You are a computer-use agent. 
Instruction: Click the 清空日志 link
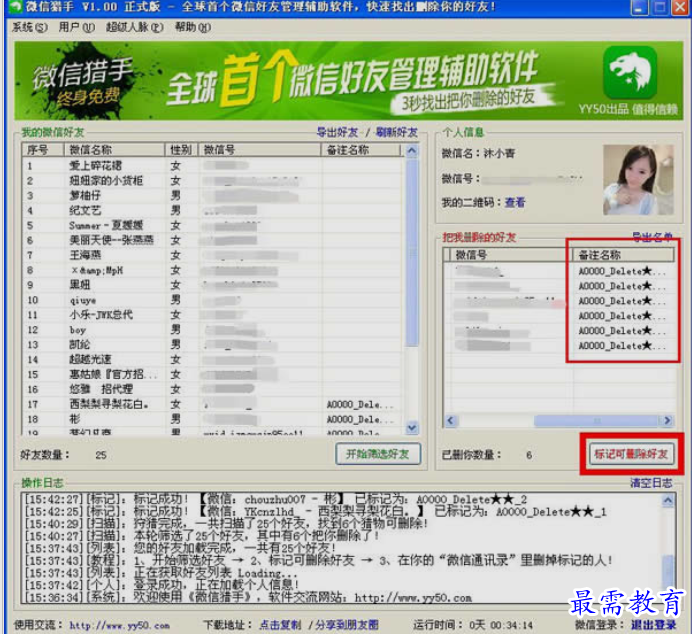651,483
